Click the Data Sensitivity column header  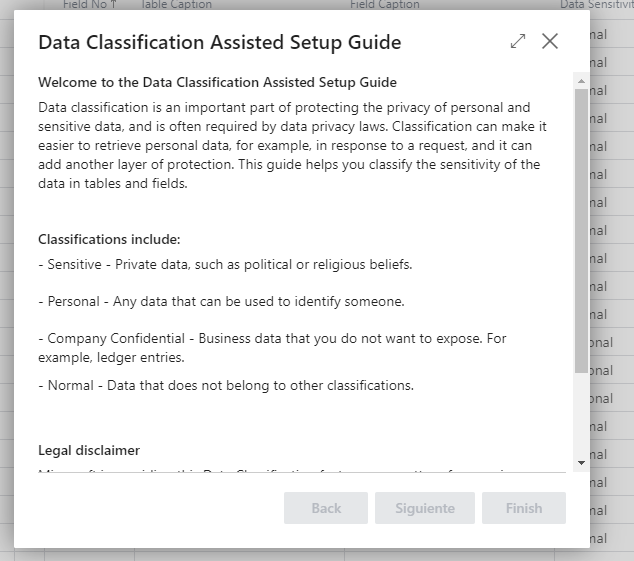(596, 5)
